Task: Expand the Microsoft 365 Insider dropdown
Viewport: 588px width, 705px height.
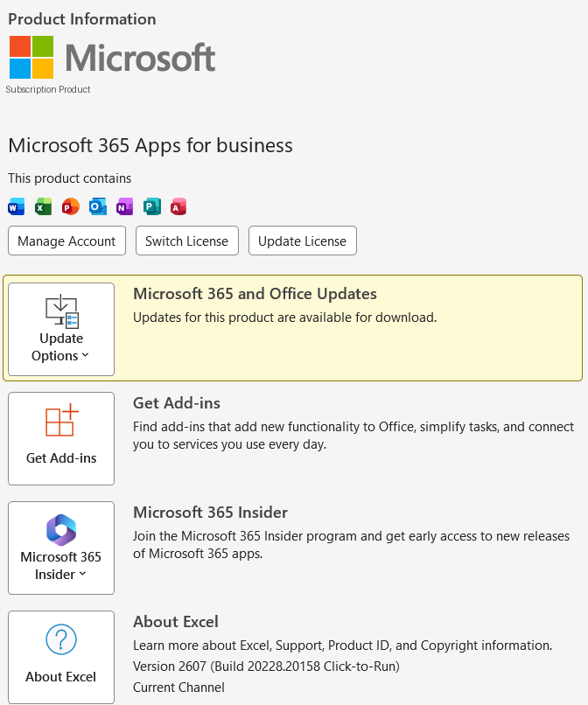Action: 61,548
